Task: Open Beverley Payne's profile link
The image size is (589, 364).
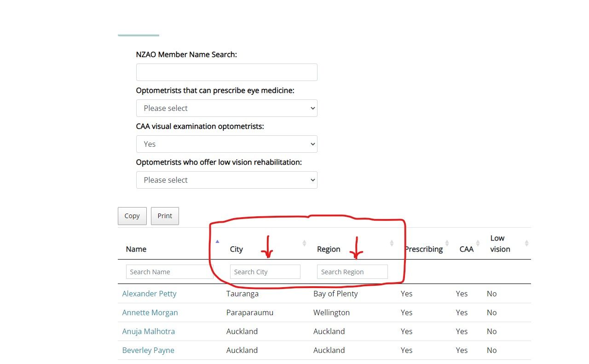Action: click(x=148, y=350)
